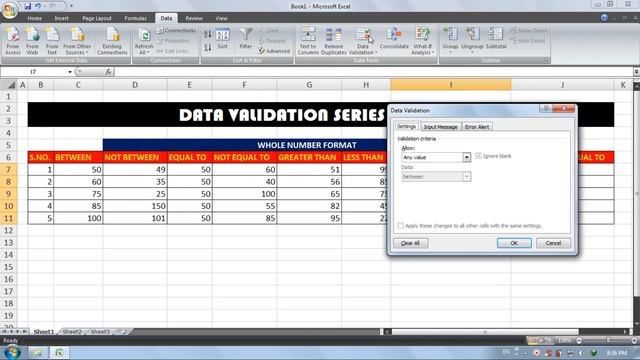This screenshot has height=360, width=640.
Task: Click Remove Duplicates
Action: click(x=333, y=41)
